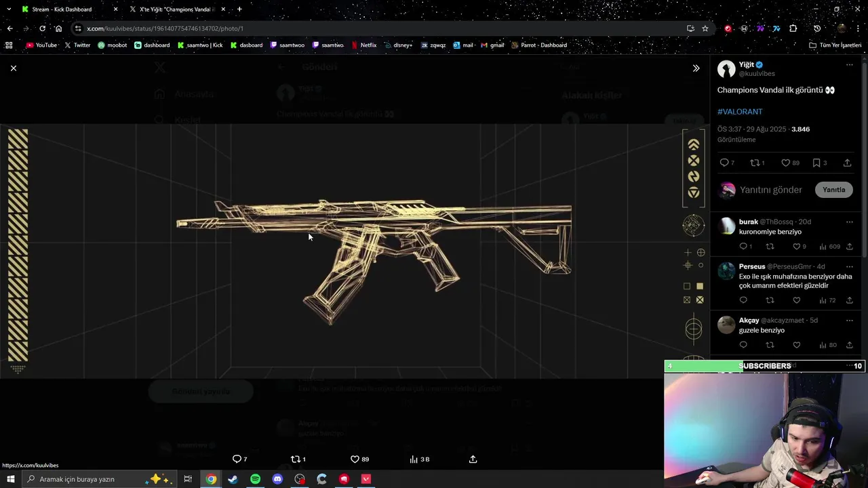Image resolution: width=868 pixels, height=488 pixels.
Task: Open the Twitter bookmark
Action: pos(77,45)
